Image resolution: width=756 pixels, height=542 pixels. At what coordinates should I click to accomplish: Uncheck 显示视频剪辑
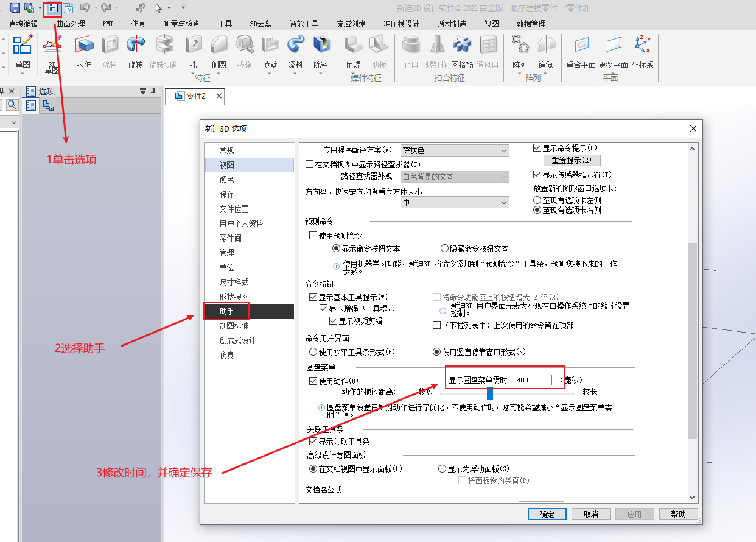pos(334,320)
